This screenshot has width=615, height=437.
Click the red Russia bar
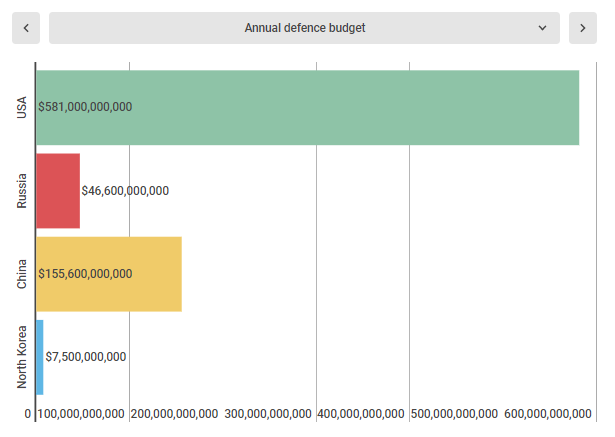tap(58, 191)
